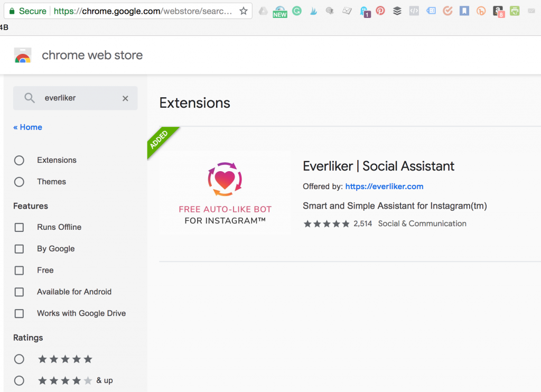Viewport: 541px width, 392px height.
Task: Tick the Free feature checkbox
Action: tap(20, 270)
